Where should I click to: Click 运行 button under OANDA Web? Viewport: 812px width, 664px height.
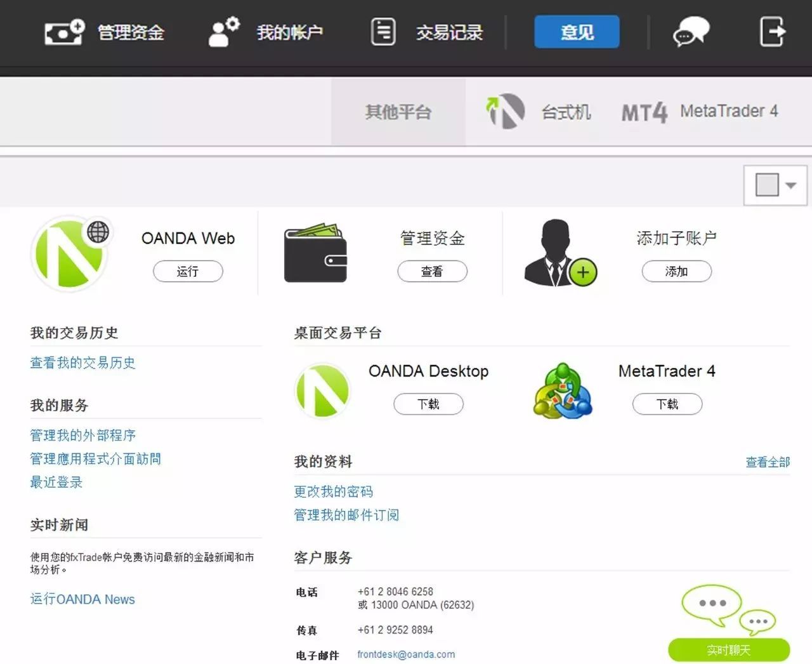pyautogui.click(x=188, y=272)
